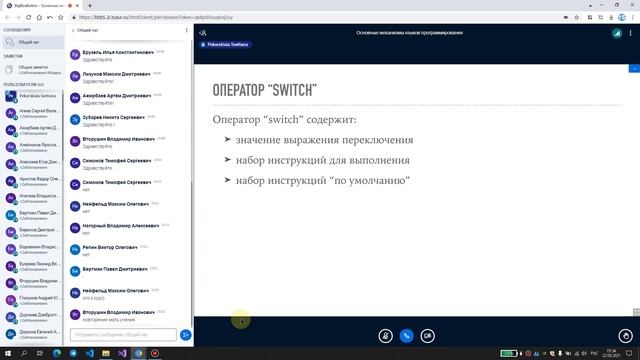Send chat message with blue arrow button

(186, 335)
